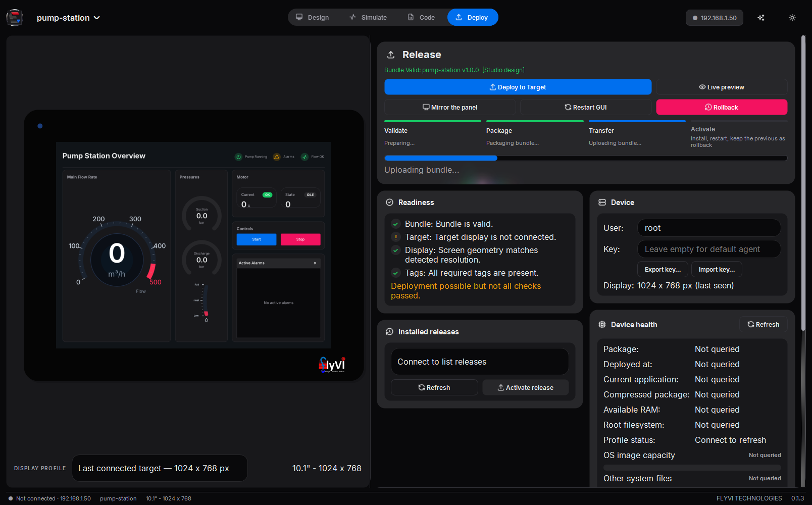Click the Active Alarms list in preview
The height and width of the screenshot is (505, 812).
click(278, 298)
